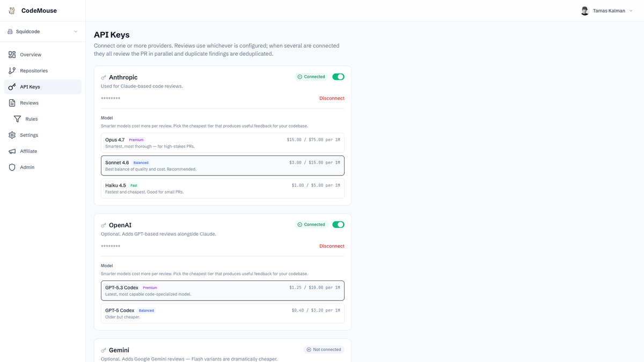The image size is (644, 362).
Task: Select the Opus 4.7 model option
Action: pyautogui.click(x=223, y=143)
